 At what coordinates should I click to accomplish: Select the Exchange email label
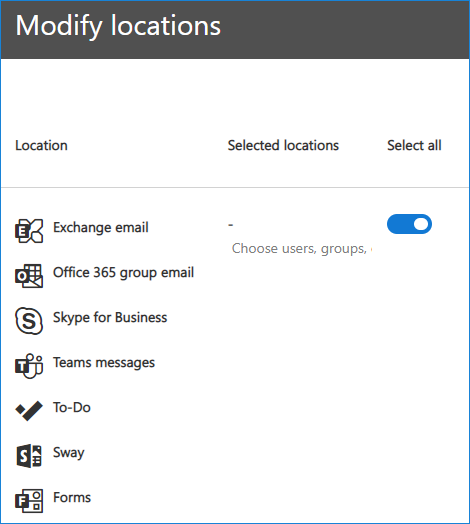[101, 228]
